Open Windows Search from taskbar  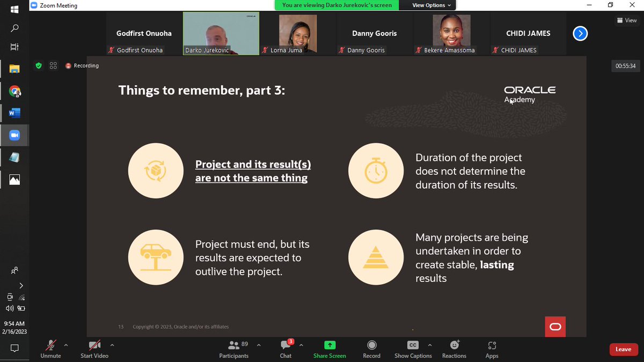coord(14,28)
